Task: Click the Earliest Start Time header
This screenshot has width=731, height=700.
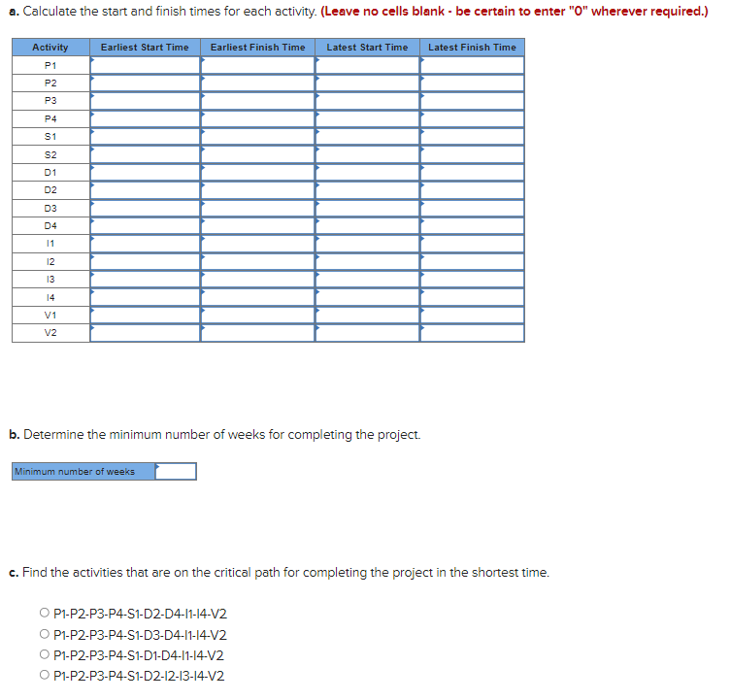Action: pos(145,48)
